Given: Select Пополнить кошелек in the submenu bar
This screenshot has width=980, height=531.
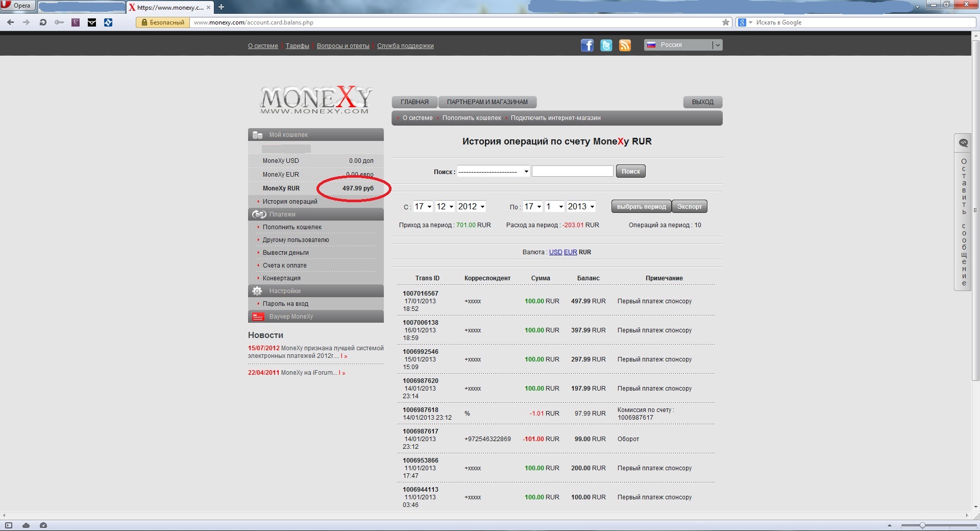Looking at the screenshot, I should point(472,118).
